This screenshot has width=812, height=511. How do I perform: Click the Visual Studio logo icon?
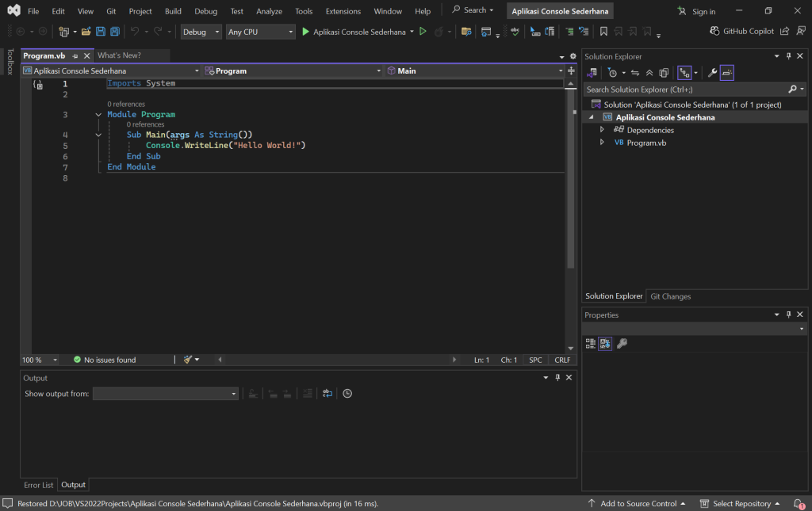(14, 10)
